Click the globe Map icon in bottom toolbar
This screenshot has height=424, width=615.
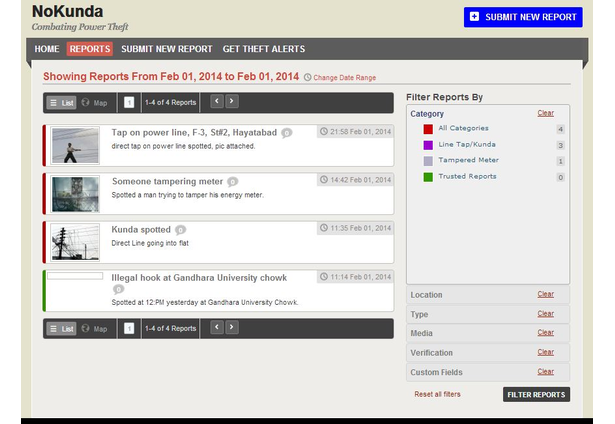point(86,328)
